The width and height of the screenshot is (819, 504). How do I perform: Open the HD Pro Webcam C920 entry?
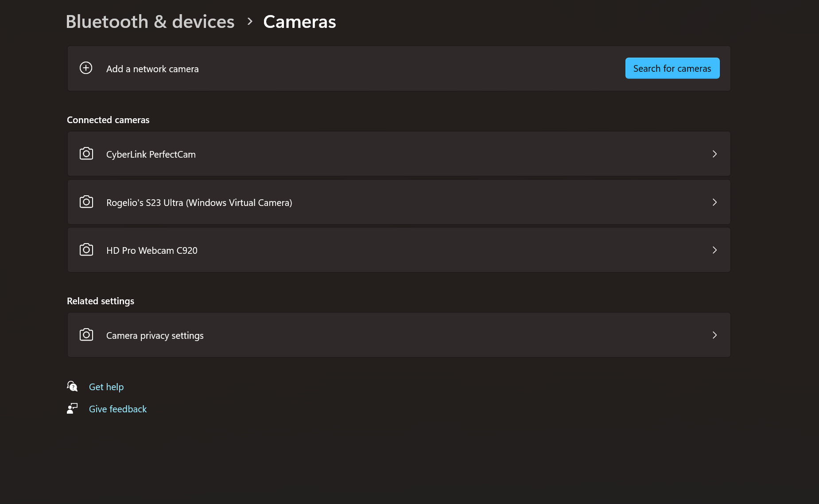point(399,250)
